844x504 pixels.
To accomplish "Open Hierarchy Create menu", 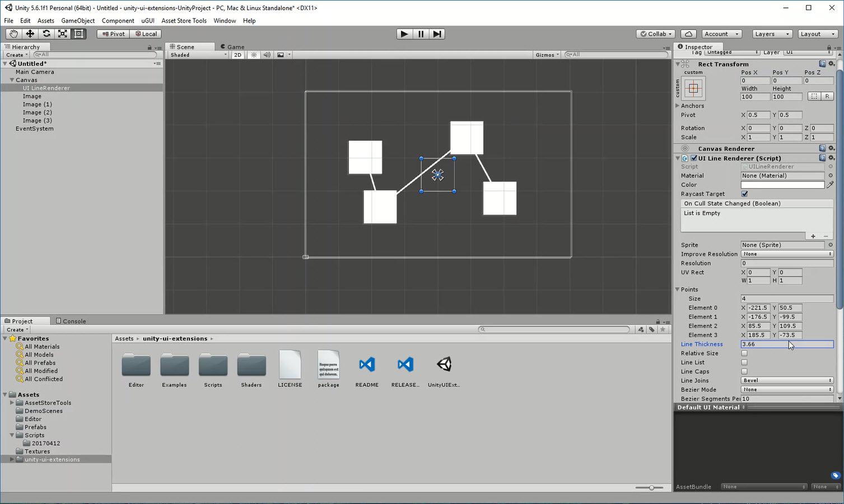I will point(16,55).
